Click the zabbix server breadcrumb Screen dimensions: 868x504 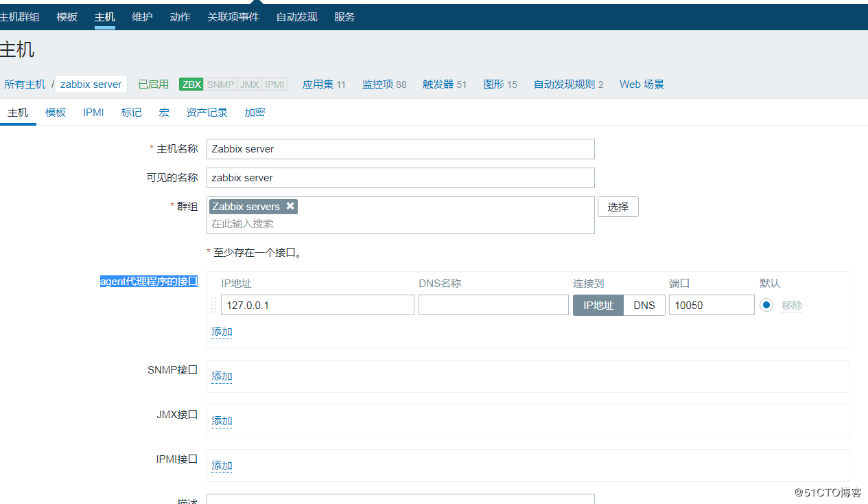tap(91, 84)
